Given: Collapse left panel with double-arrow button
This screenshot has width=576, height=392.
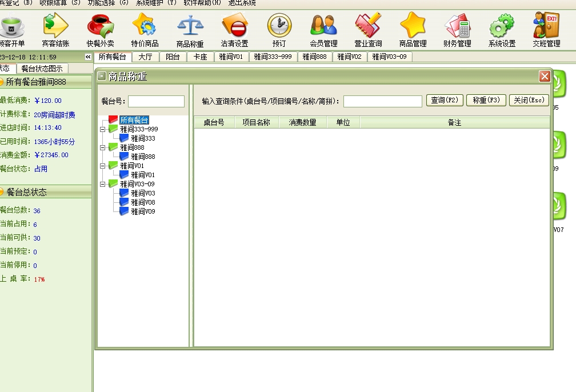Looking at the screenshot, I should [88, 57].
